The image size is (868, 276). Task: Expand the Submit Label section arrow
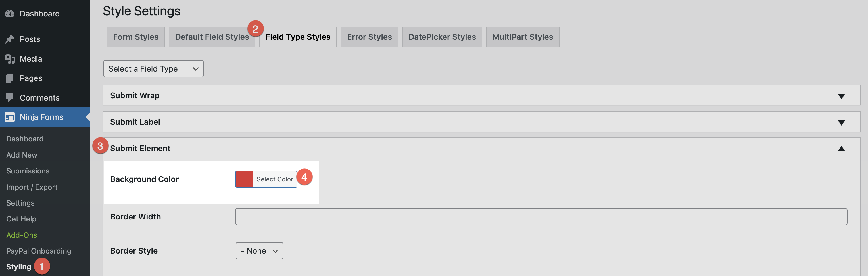tap(841, 122)
